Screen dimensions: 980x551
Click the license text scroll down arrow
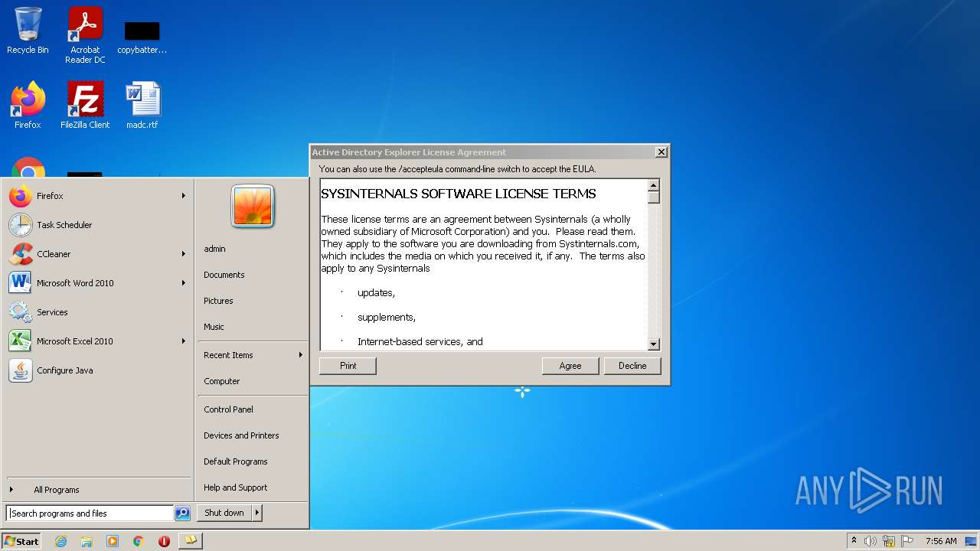click(654, 344)
